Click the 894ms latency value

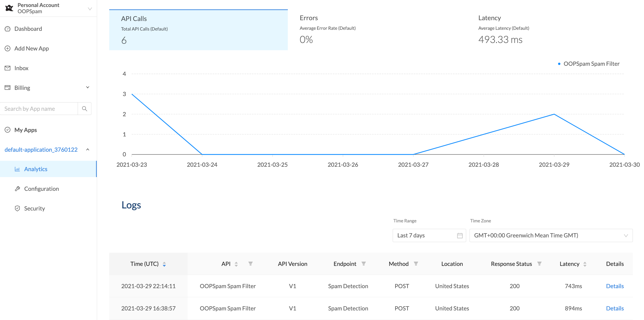[x=573, y=308]
